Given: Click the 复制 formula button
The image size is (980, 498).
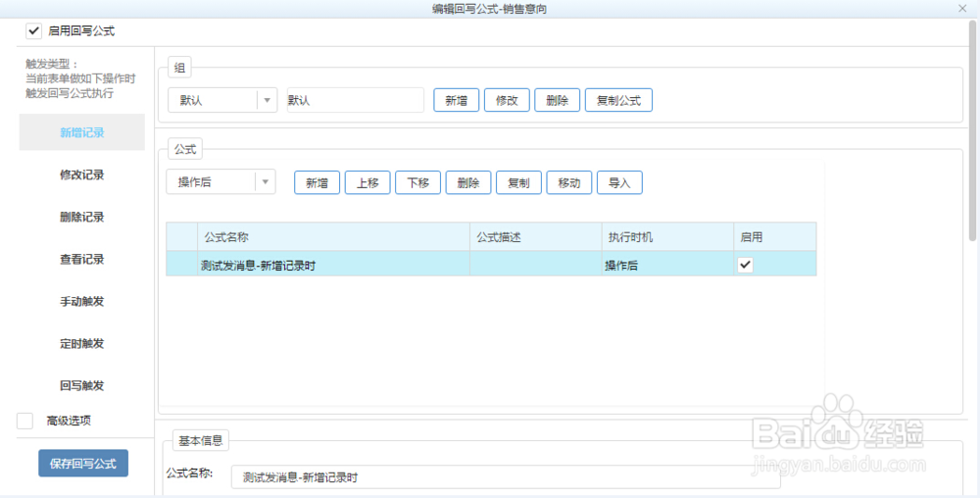Looking at the screenshot, I should [518, 182].
